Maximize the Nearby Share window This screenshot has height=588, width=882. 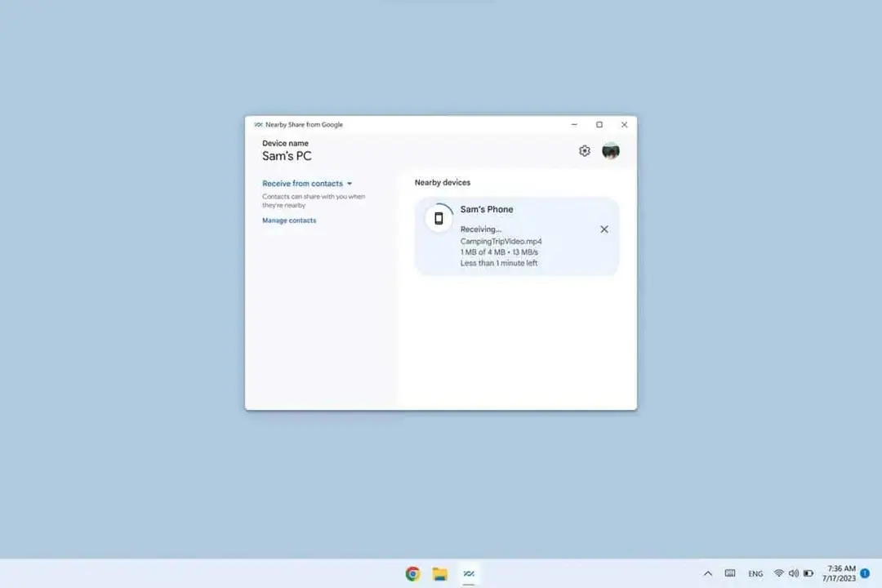(599, 124)
